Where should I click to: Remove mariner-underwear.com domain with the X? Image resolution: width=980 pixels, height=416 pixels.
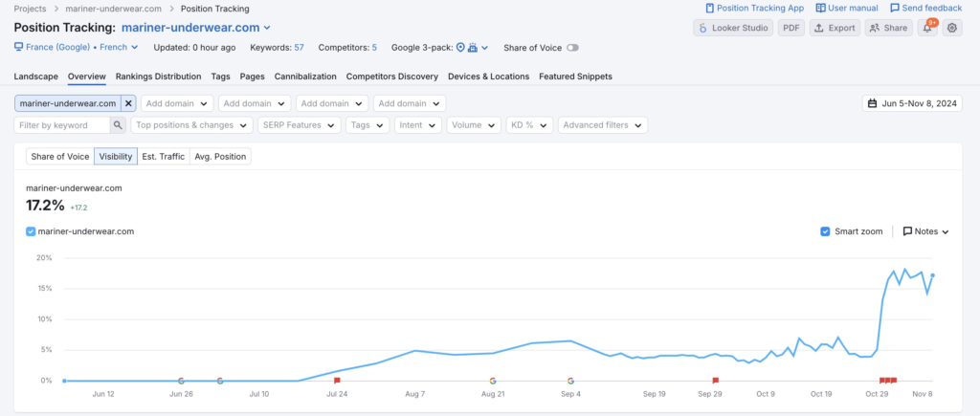[127, 103]
